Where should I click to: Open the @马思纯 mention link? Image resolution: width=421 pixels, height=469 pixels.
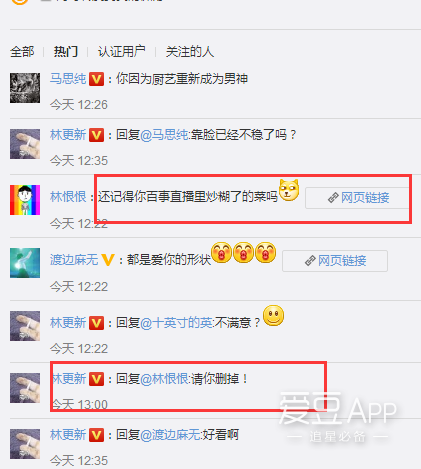tap(164, 135)
